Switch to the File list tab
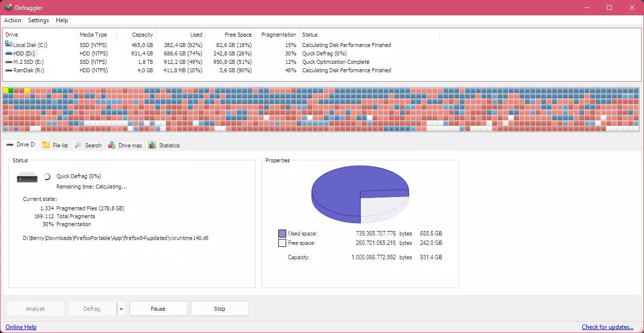The height and width of the screenshot is (333, 644). [55, 145]
